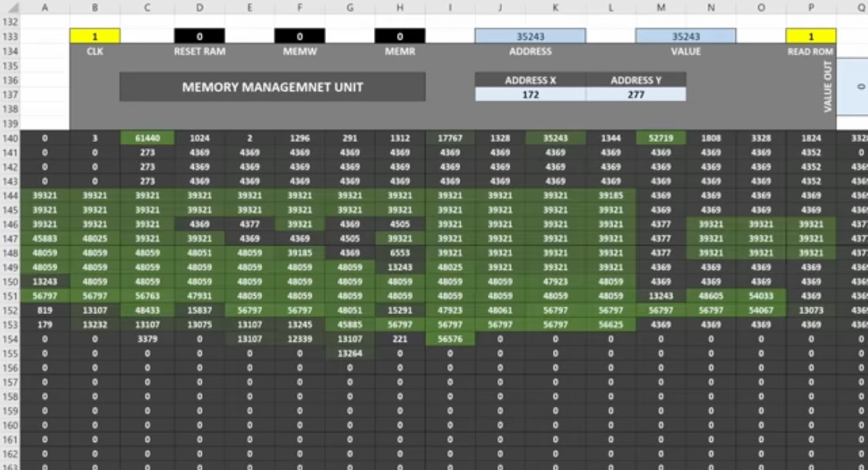Screen dimensions: 868x470
Task: Select column C header
Action: [x=148, y=7]
